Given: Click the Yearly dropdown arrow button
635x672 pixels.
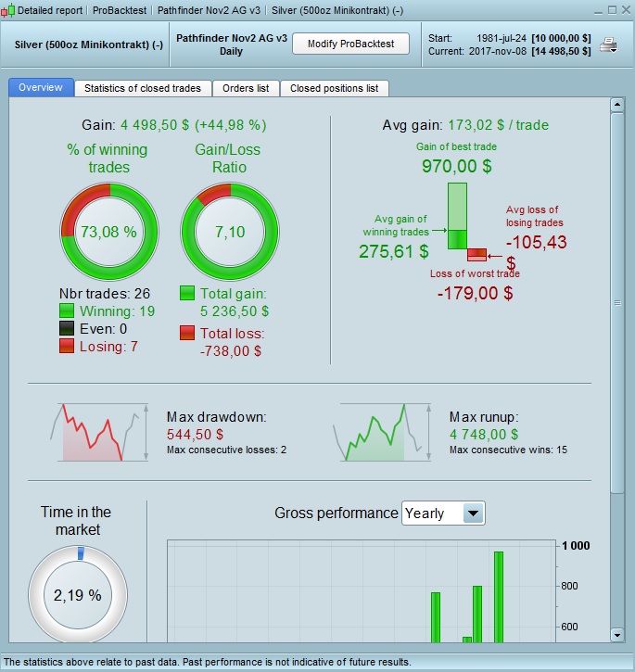Looking at the screenshot, I should [x=474, y=513].
